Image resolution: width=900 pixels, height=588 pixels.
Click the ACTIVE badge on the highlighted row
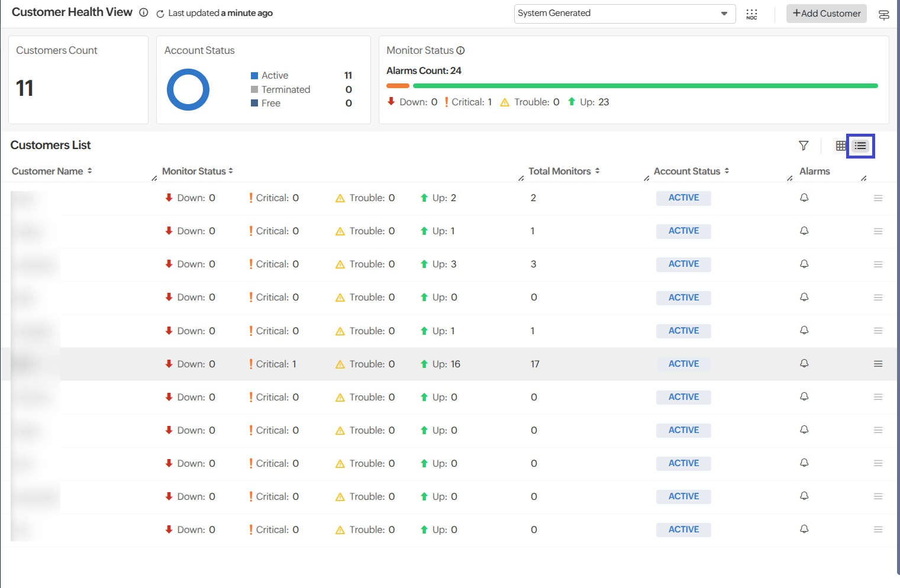683,363
